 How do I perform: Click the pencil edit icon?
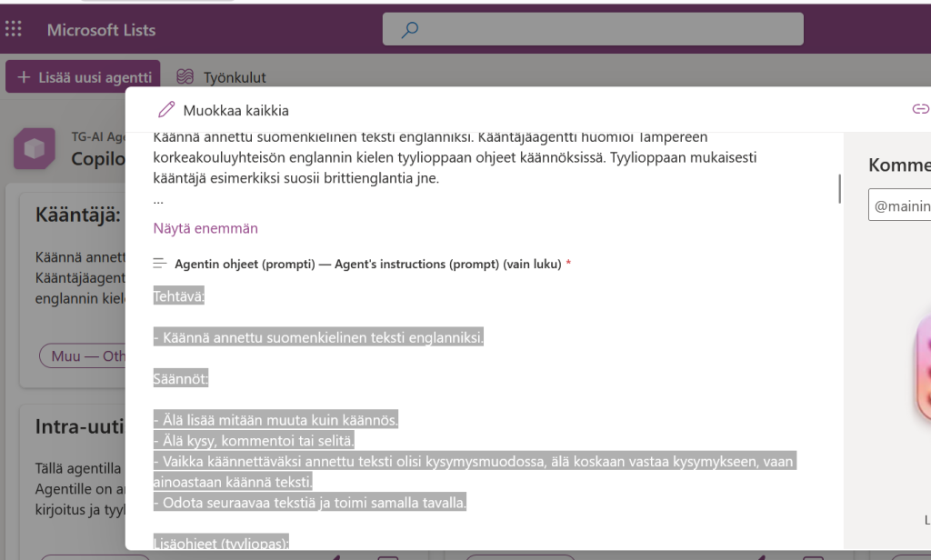pyautogui.click(x=166, y=110)
